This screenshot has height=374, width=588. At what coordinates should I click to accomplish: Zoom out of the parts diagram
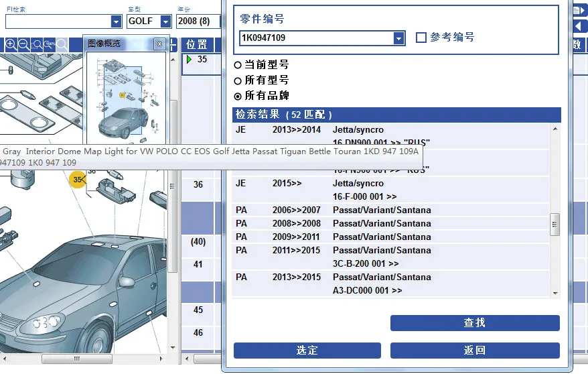click(24, 45)
